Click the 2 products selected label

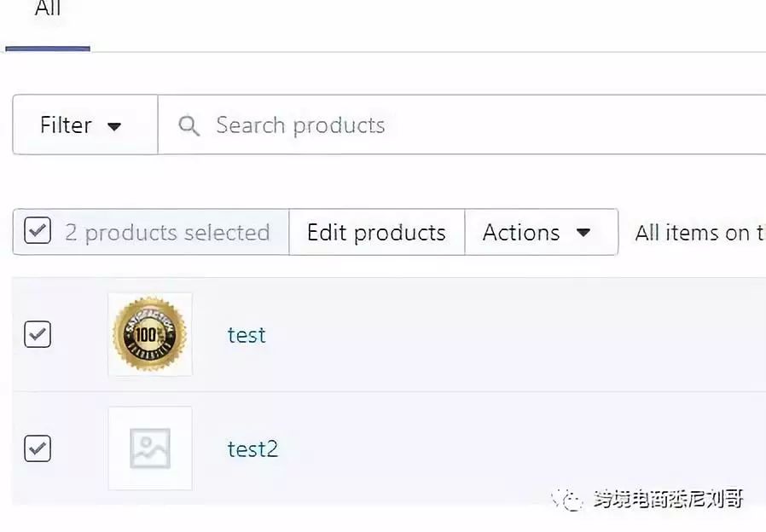tap(168, 232)
